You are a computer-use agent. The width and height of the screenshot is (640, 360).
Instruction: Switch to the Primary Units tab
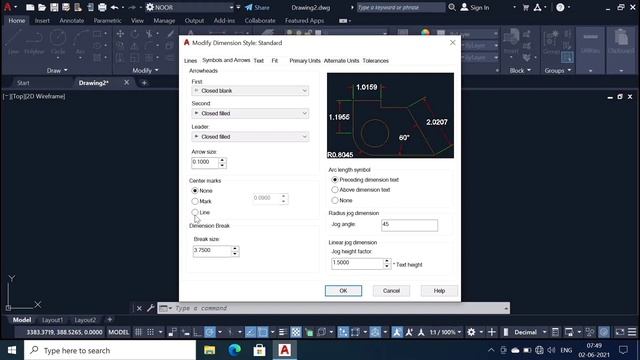tap(304, 61)
